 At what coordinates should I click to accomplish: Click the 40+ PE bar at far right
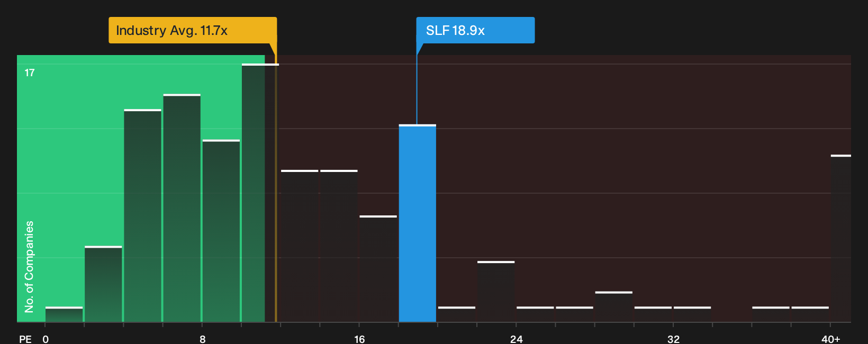[840, 238]
